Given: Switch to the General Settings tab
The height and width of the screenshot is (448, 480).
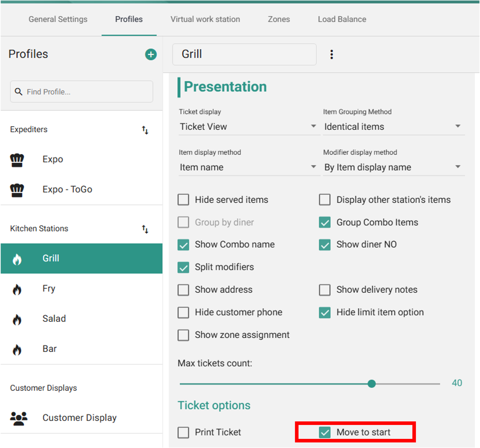Looking at the screenshot, I should click(58, 19).
